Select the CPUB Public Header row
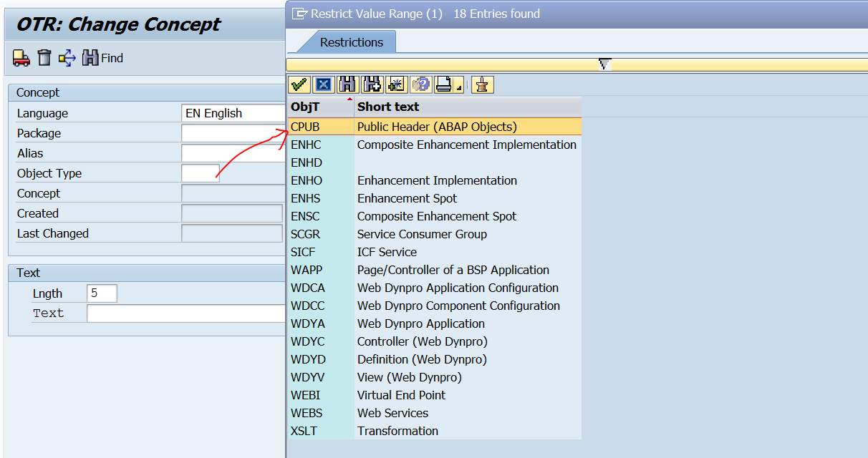868x458 pixels. click(437, 127)
